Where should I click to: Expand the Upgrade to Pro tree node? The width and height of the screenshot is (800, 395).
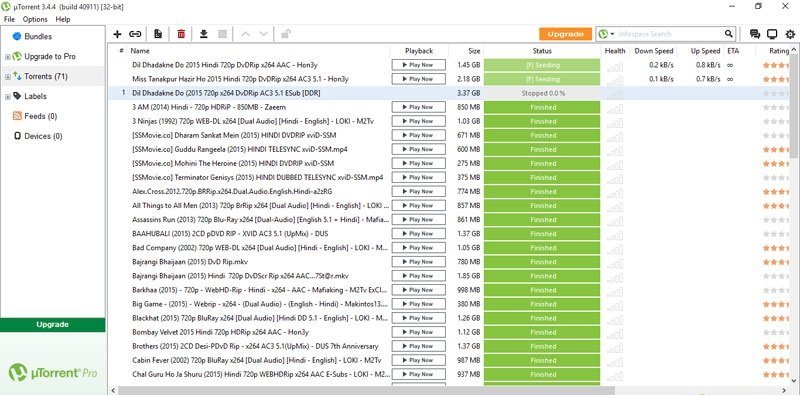click(8, 57)
